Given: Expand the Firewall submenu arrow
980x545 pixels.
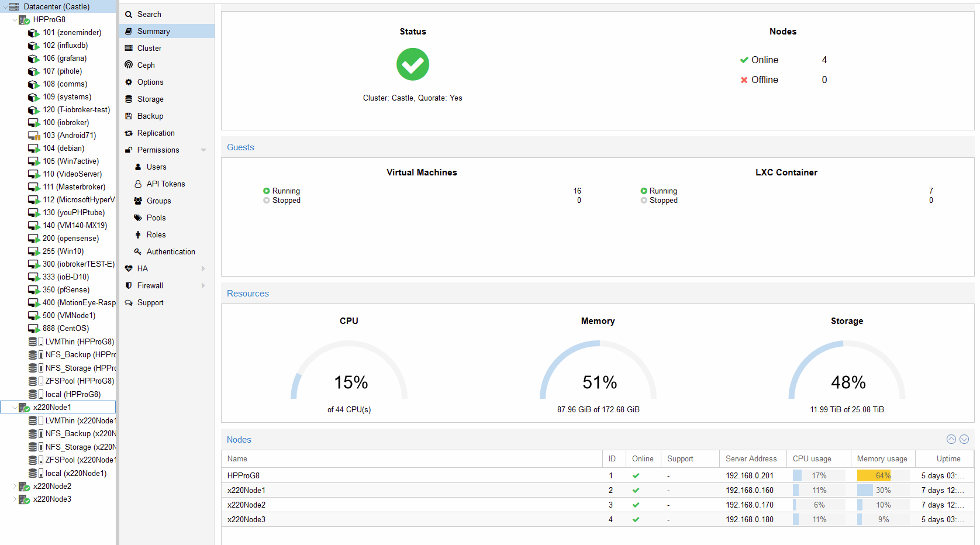Looking at the screenshot, I should pyautogui.click(x=203, y=285).
